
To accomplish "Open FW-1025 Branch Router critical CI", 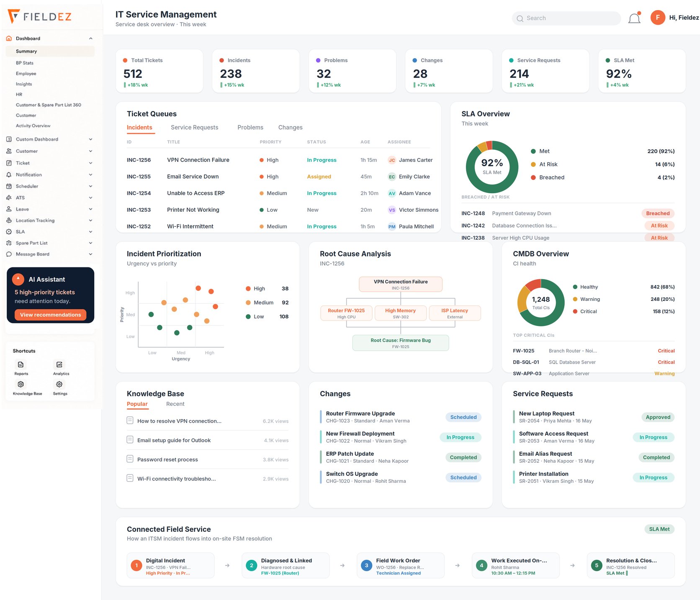I will coord(594,351).
